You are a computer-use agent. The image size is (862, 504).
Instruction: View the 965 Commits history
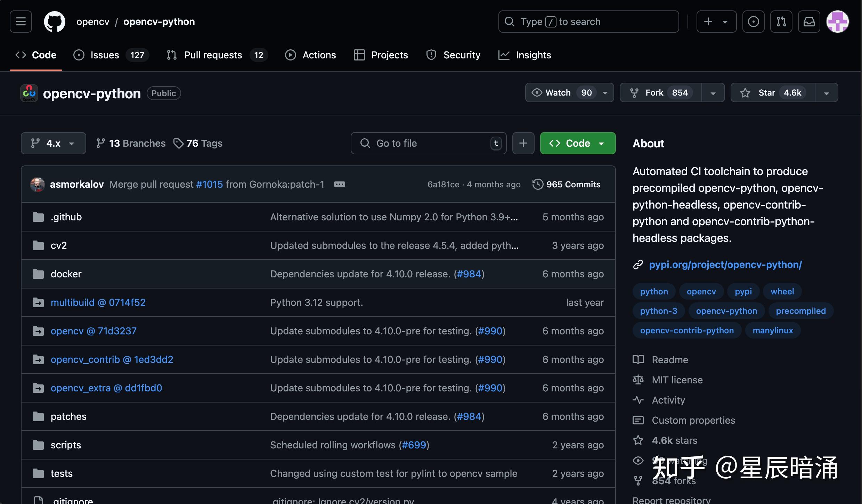click(x=573, y=184)
